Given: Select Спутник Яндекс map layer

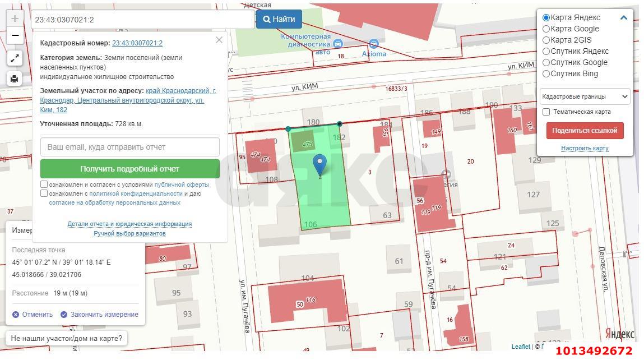Looking at the screenshot, I should 546,51.
